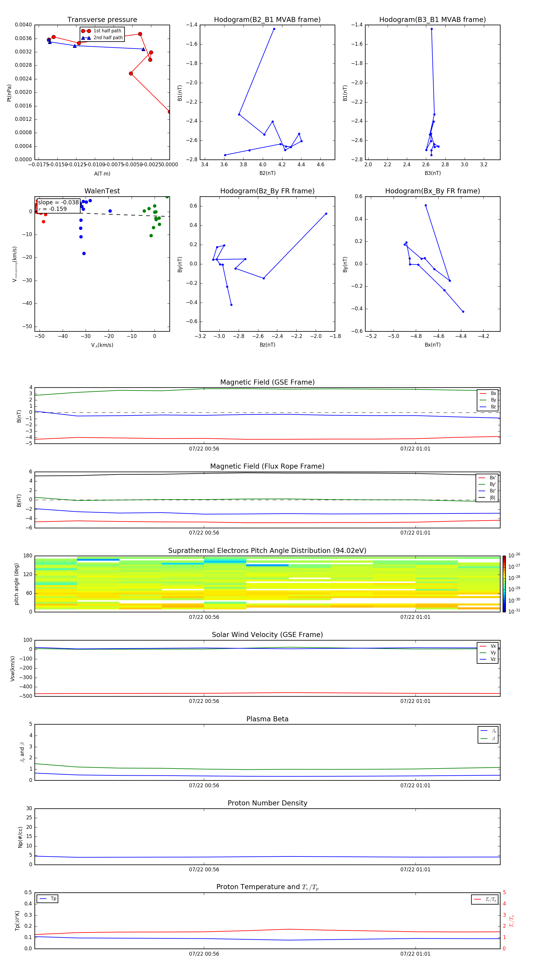Select the Tp legend entry in temperature plot

click(48, 899)
